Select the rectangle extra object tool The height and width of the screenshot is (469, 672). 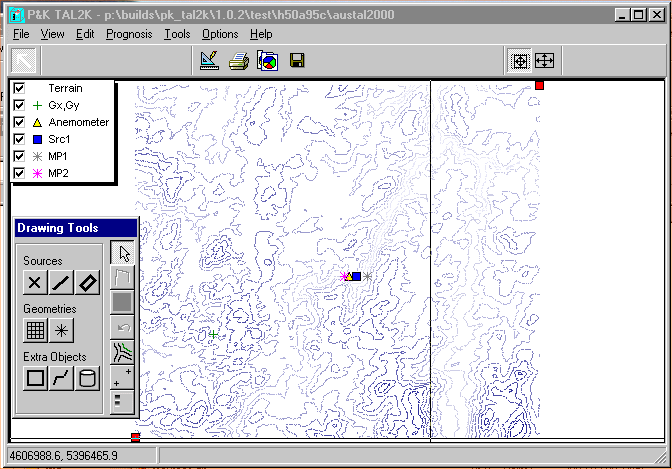(35, 378)
